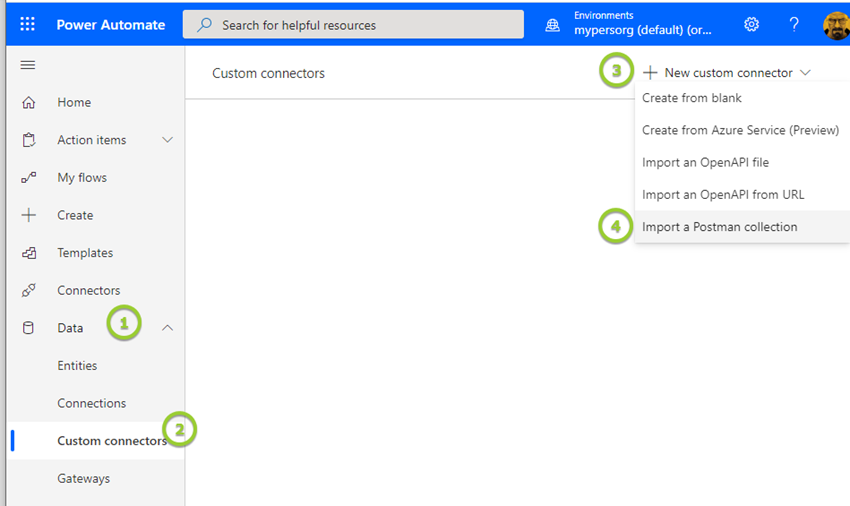Image resolution: width=850 pixels, height=506 pixels.
Task: Click the Templates icon in sidebar
Action: click(29, 253)
